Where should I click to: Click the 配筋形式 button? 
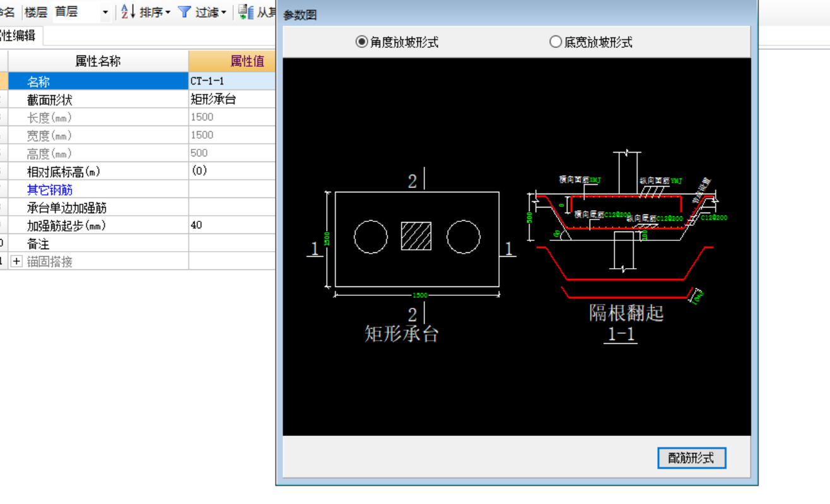click(x=691, y=458)
